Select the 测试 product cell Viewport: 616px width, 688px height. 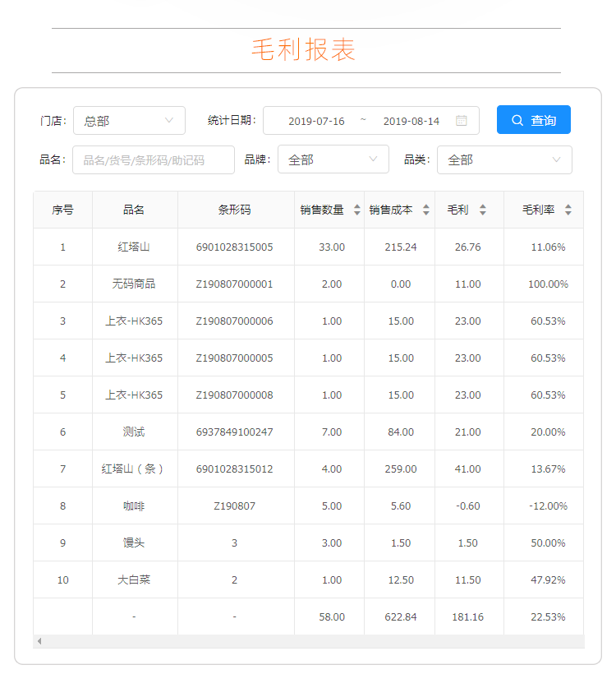(135, 432)
